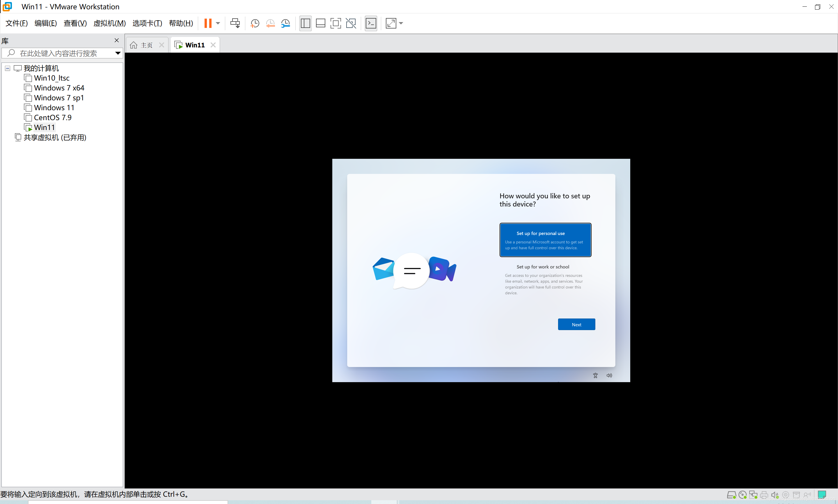Click the VMware Workstation title bar logo
This screenshot has height=504, width=838.
7,6
